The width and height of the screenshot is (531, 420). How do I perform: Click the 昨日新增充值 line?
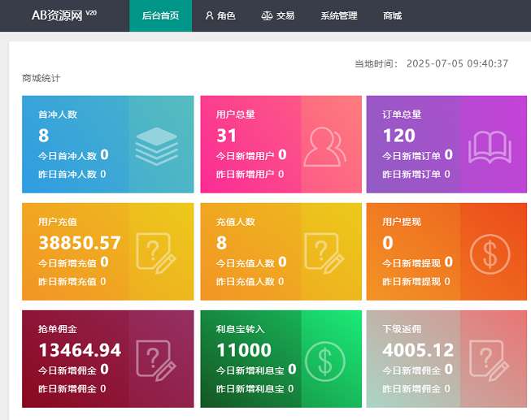tap(72, 282)
